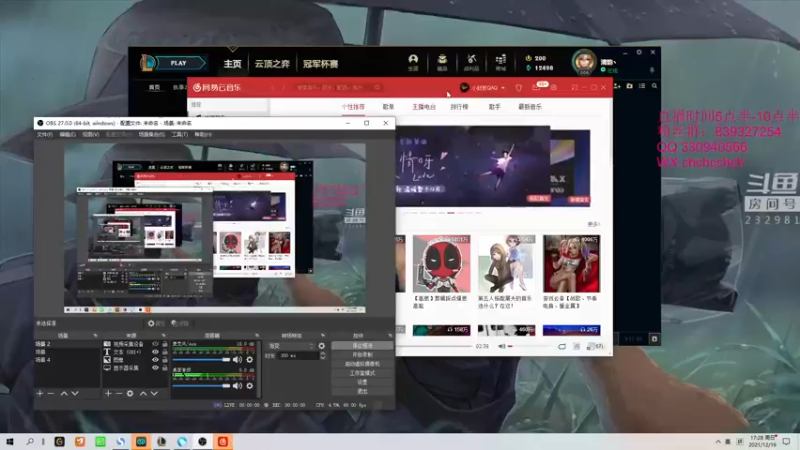This screenshot has width=800, height=450.
Task: Open League 云顶之弈 tab
Action: [272, 64]
